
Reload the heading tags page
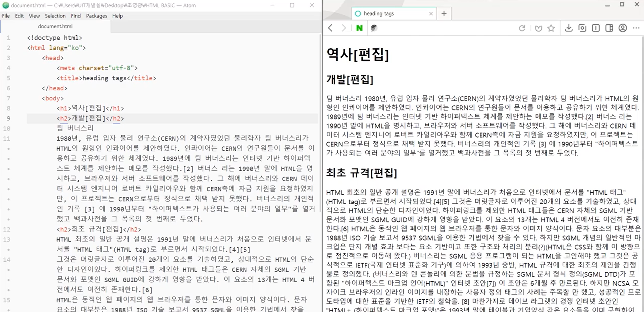tap(522, 28)
